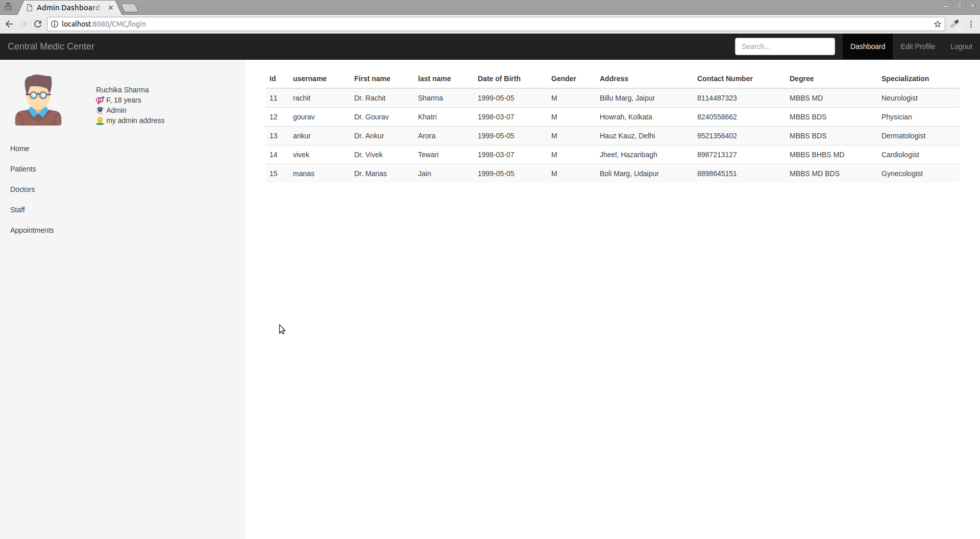Click the eyedropper extension icon

tap(954, 24)
